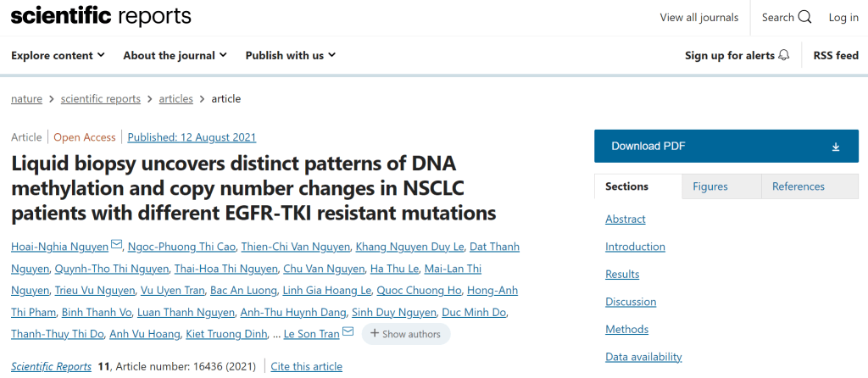Select the Sections tab
The width and height of the screenshot is (868, 378).
coord(626,186)
